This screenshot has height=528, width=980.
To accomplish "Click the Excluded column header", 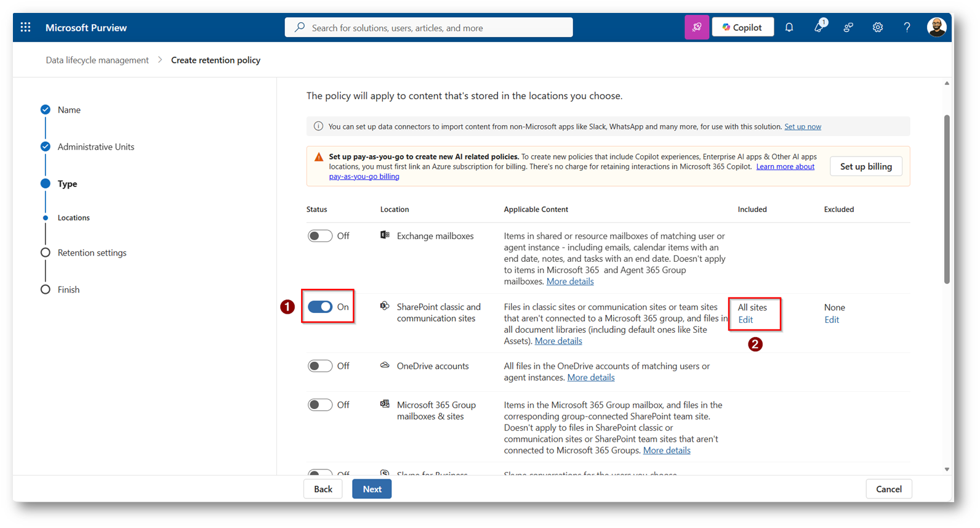I will [839, 209].
